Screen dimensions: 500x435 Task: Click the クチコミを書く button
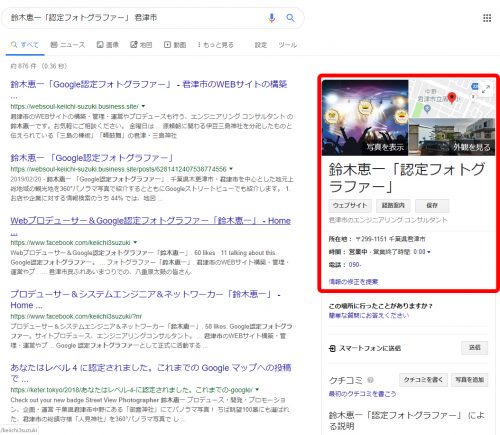click(x=423, y=380)
